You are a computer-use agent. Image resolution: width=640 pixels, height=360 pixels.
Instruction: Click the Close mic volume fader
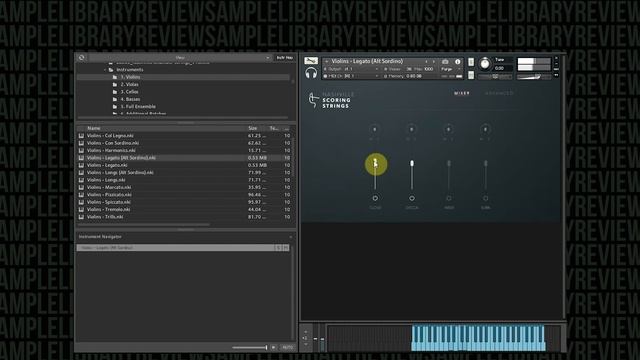click(375, 174)
